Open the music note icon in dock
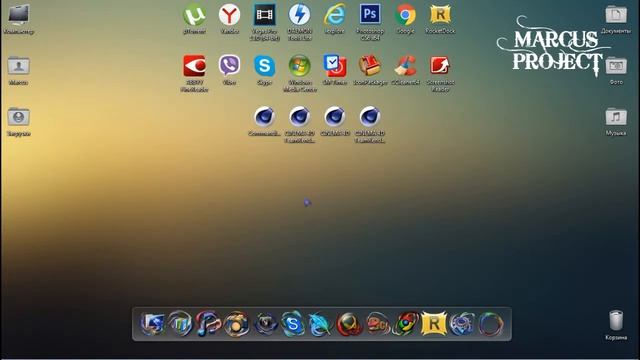 (x=208, y=324)
